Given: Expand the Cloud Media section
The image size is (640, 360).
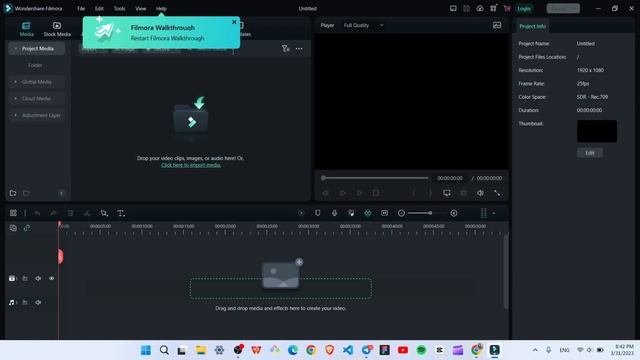Looking at the screenshot, I should 16,99.
